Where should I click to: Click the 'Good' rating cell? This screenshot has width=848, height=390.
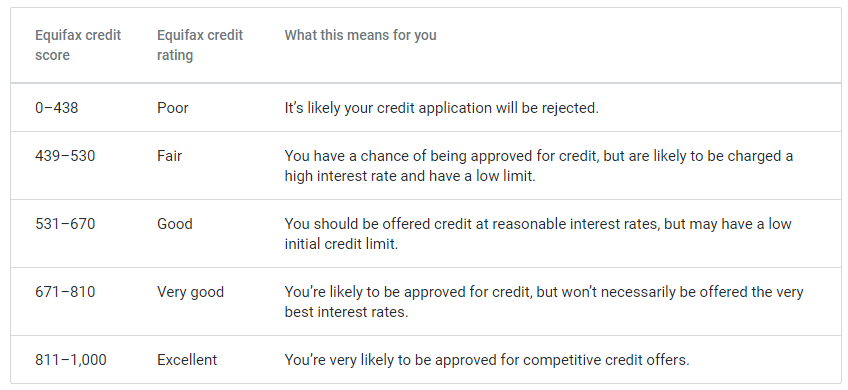[175, 223]
